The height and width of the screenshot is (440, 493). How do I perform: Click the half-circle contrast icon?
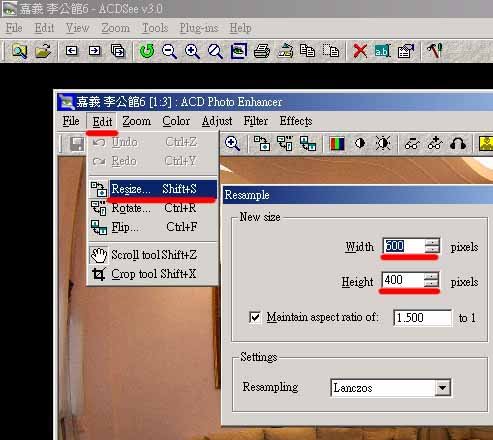coord(360,143)
